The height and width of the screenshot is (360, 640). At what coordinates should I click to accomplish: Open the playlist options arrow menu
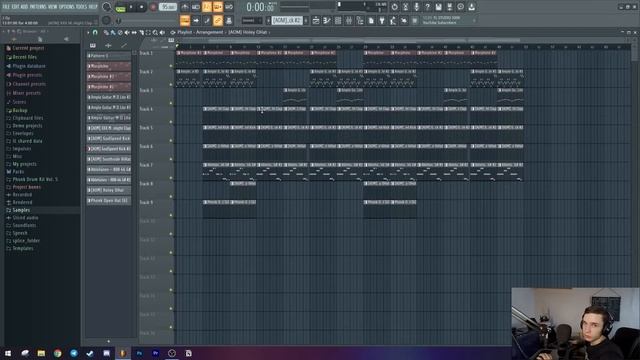89,32
